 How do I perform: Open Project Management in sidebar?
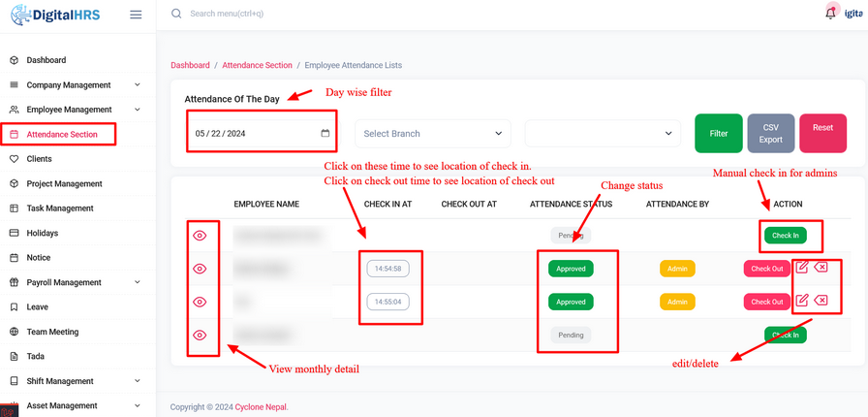pyautogui.click(x=64, y=184)
